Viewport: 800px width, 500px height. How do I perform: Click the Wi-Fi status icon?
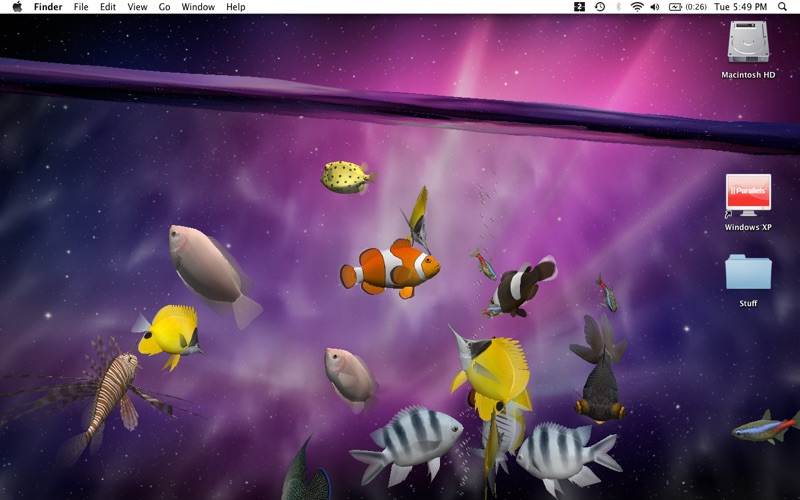[636, 7]
